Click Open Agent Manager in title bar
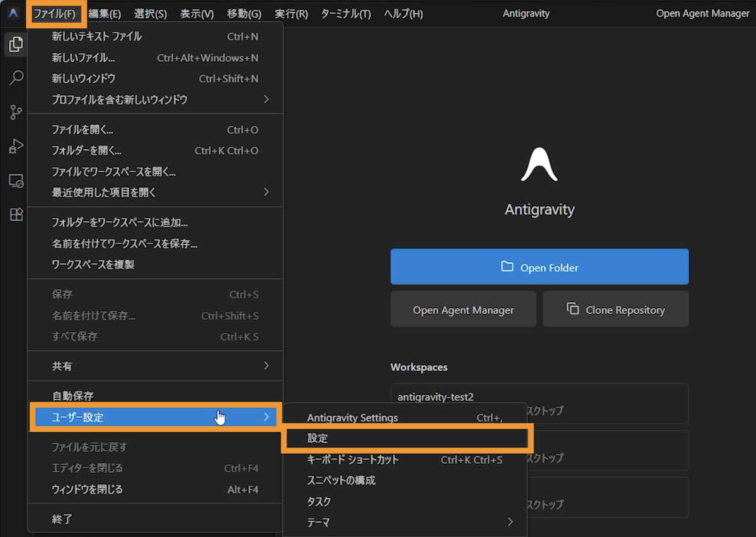Image resolution: width=756 pixels, height=537 pixels. (702, 13)
